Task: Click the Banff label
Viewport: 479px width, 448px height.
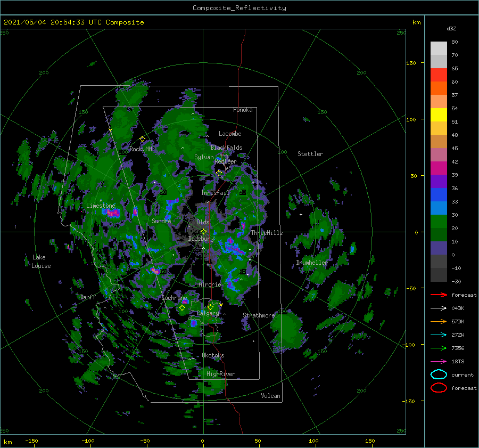Action: pos(88,297)
